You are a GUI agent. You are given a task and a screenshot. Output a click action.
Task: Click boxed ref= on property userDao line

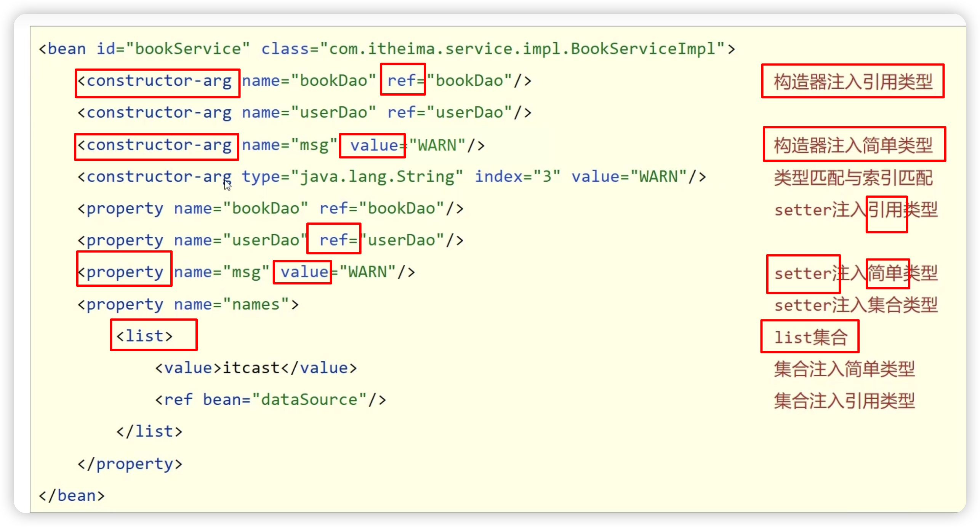(334, 239)
